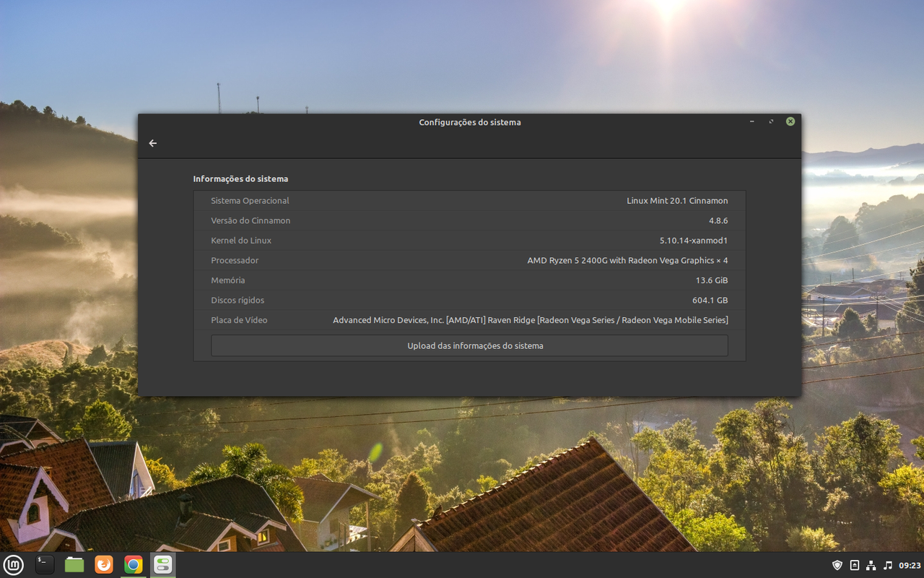Open the green Files folder launcher
Image resolution: width=924 pixels, height=578 pixels.
pos(74,564)
